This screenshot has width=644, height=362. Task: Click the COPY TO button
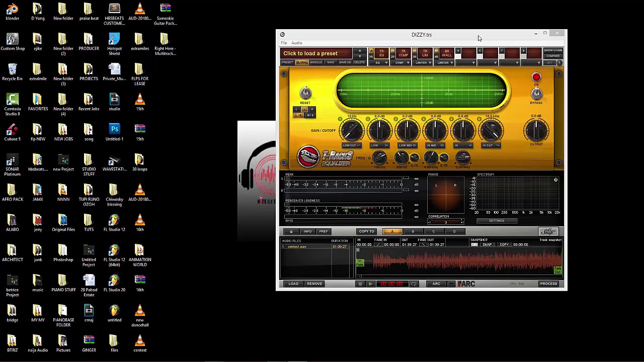pos(366,231)
